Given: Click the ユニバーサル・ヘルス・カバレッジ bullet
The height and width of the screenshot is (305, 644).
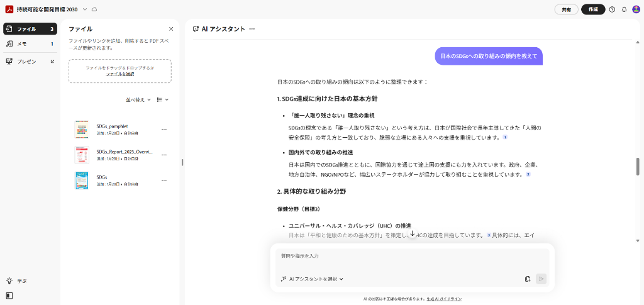Looking at the screenshot, I should coord(350,226).
